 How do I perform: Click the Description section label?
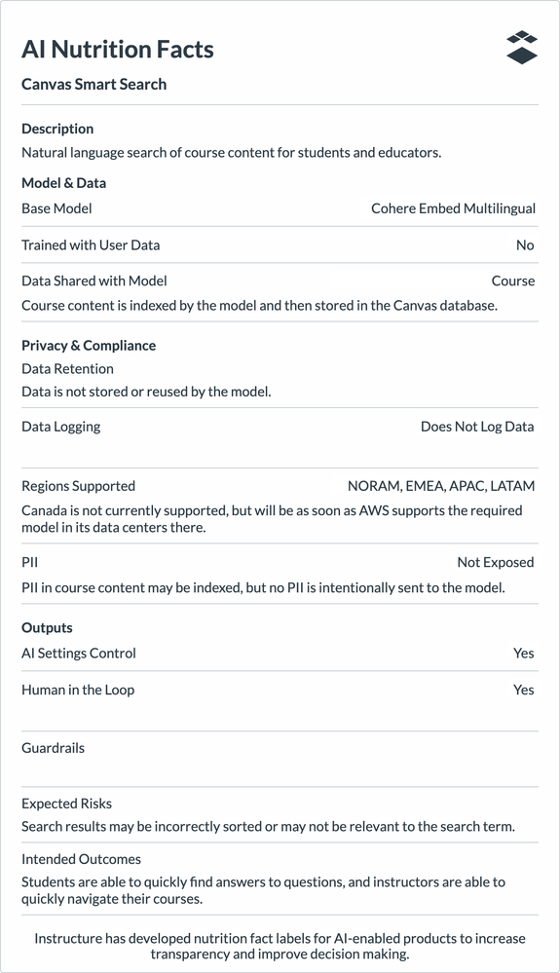coord(57,129)
